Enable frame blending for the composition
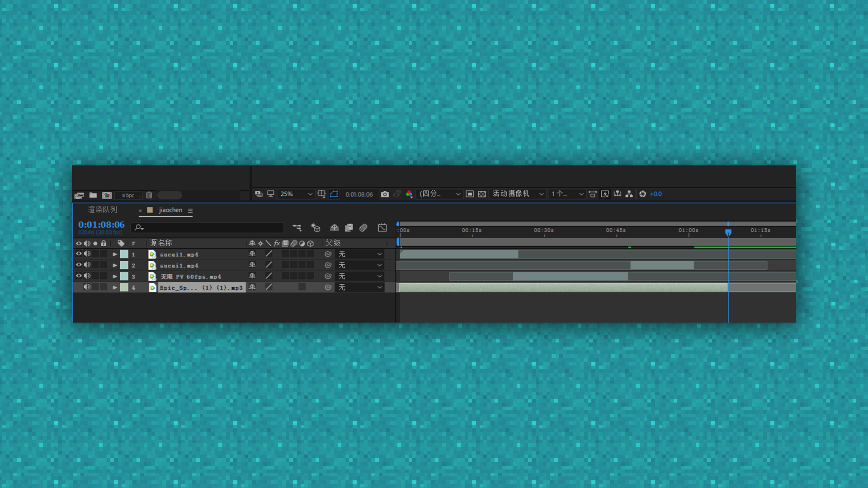The height and width of the screenshot is (488, 868). pos(349,227)
